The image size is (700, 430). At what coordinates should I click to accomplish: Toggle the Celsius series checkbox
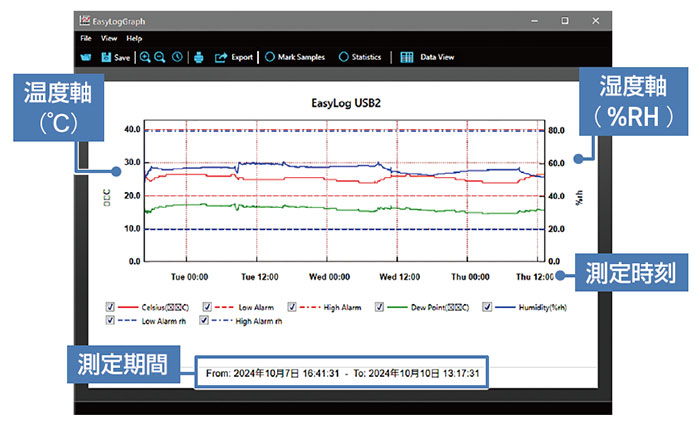[x=110, y=307]
